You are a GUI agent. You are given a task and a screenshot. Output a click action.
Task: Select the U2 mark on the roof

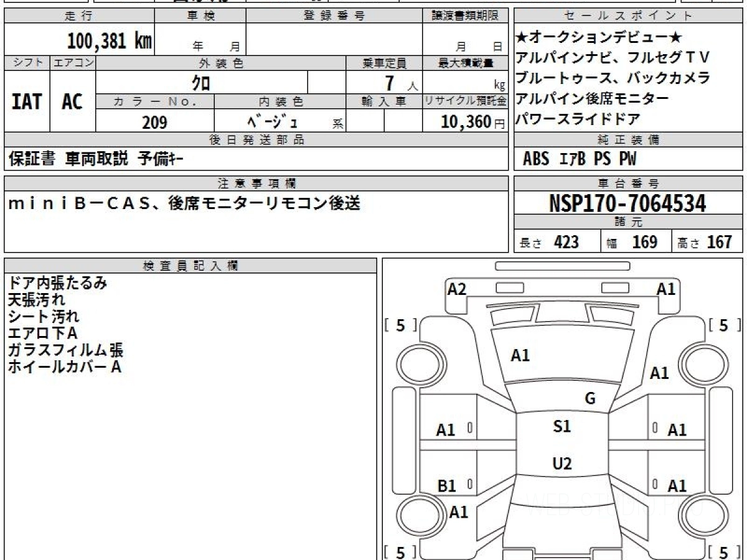(562, 464)
